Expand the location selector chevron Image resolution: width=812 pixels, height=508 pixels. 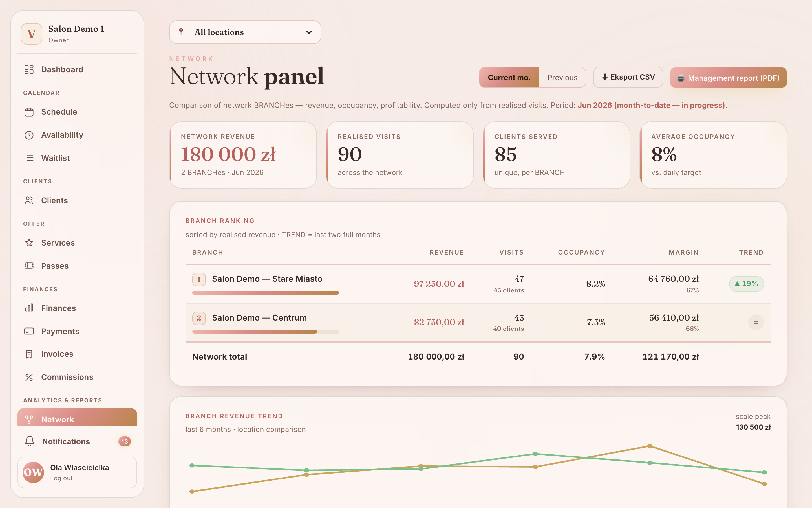coord(309,32)
